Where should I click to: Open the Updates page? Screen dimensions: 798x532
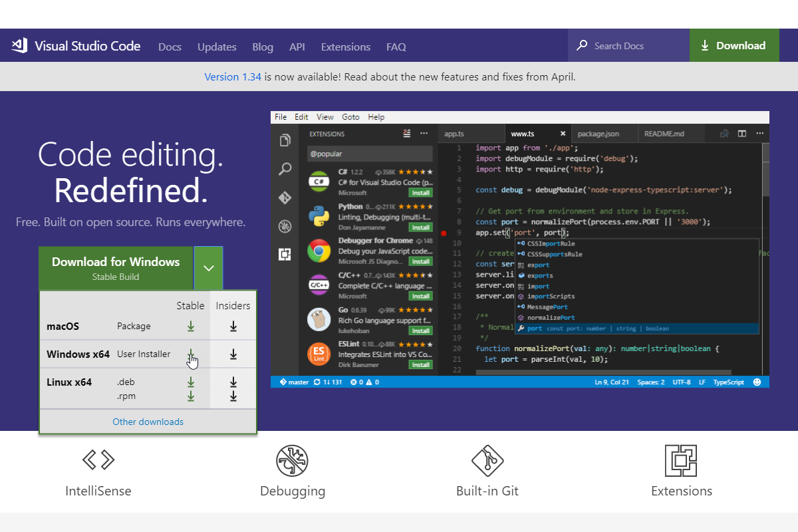pos(217,47)
